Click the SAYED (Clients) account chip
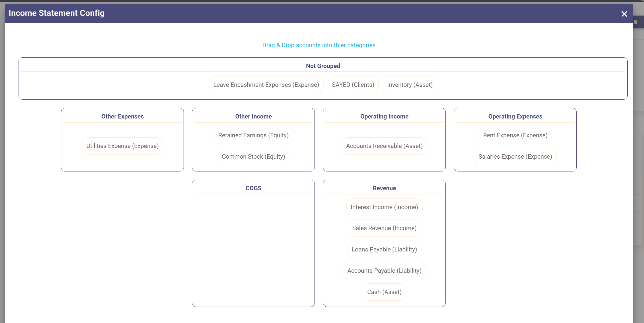 (353, 85)
